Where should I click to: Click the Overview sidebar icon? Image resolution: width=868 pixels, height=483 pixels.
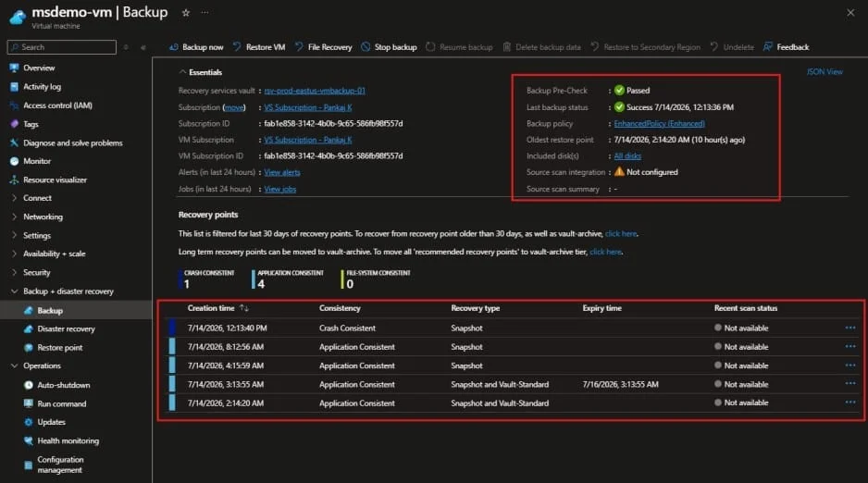click(x=15, y=68)
